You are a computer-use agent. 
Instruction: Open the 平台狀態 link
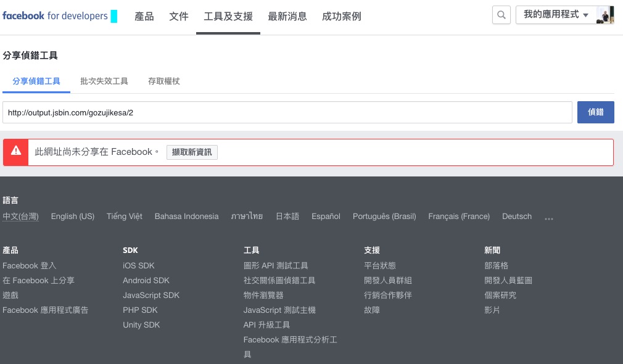coord(380,265)
